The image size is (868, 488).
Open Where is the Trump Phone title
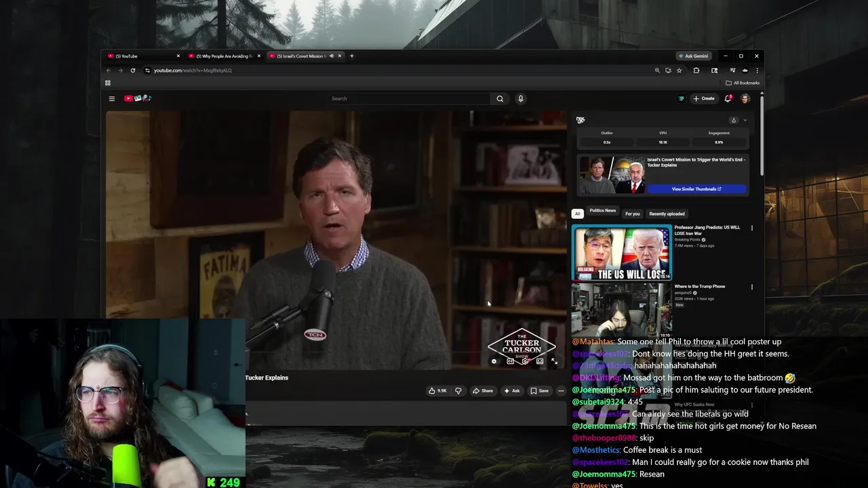click(699, 287)
